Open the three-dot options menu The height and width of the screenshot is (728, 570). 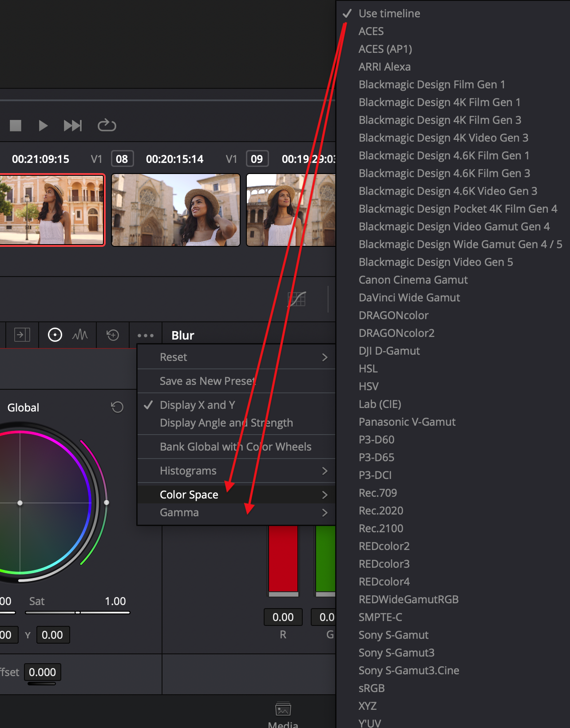click(146, 336)
